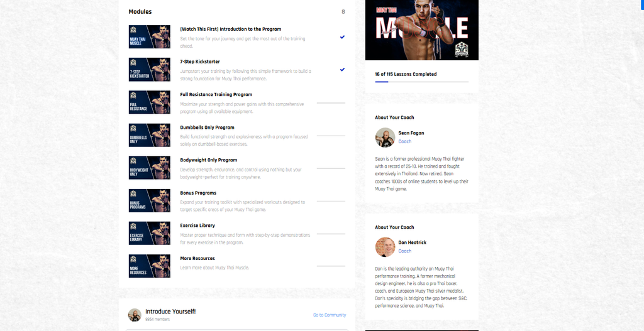Click Sean Fagan's avatar photo

click(386, 138)
